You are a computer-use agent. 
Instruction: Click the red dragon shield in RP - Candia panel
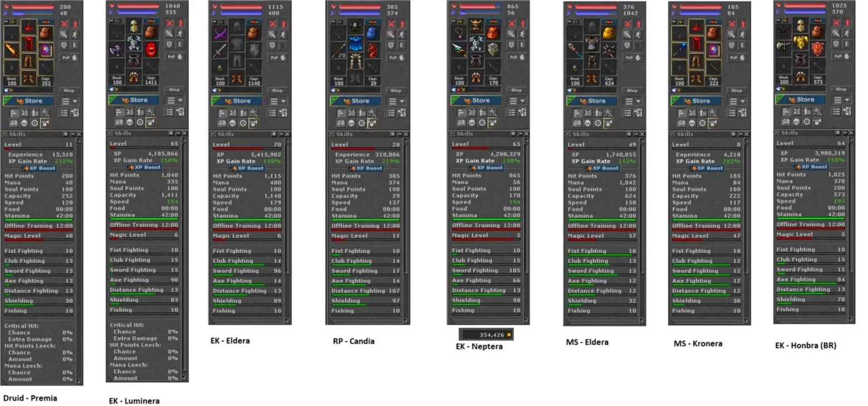coord(372,51)
